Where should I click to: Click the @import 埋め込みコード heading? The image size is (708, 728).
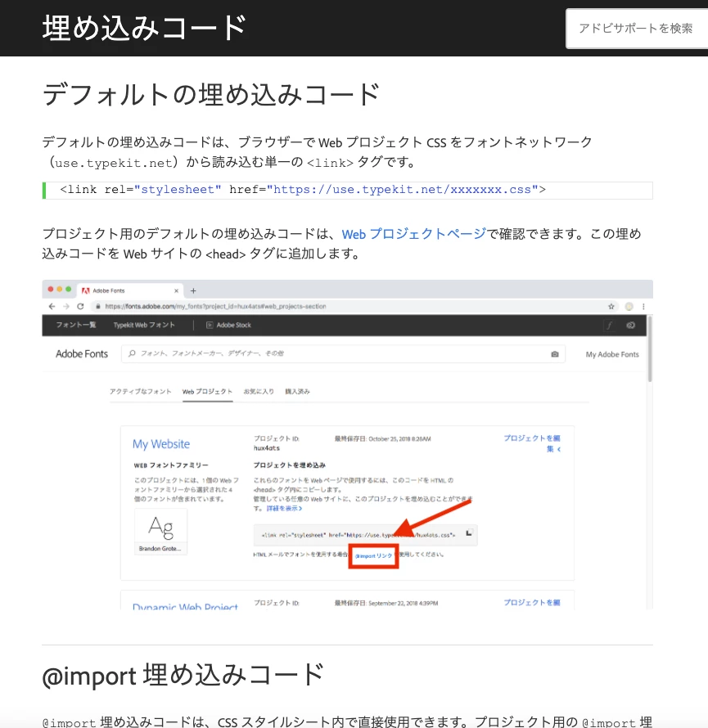pos(183,675)
